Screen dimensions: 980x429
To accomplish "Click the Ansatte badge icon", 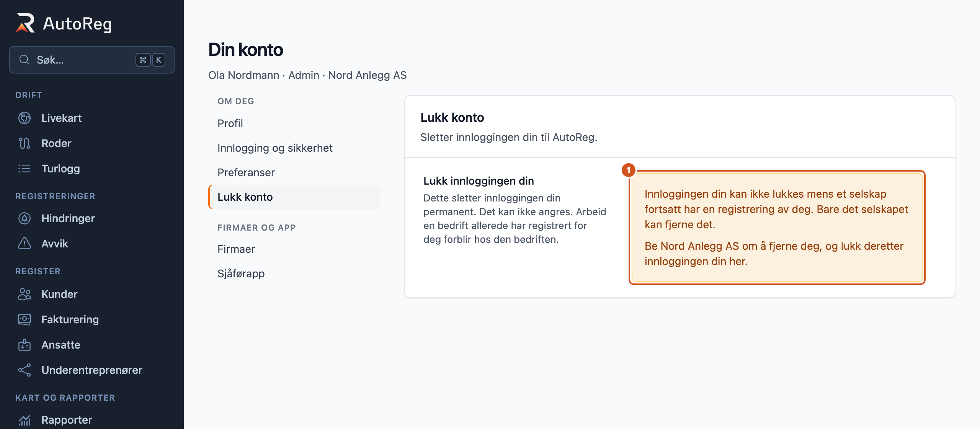I will click(x=24, y=345).
